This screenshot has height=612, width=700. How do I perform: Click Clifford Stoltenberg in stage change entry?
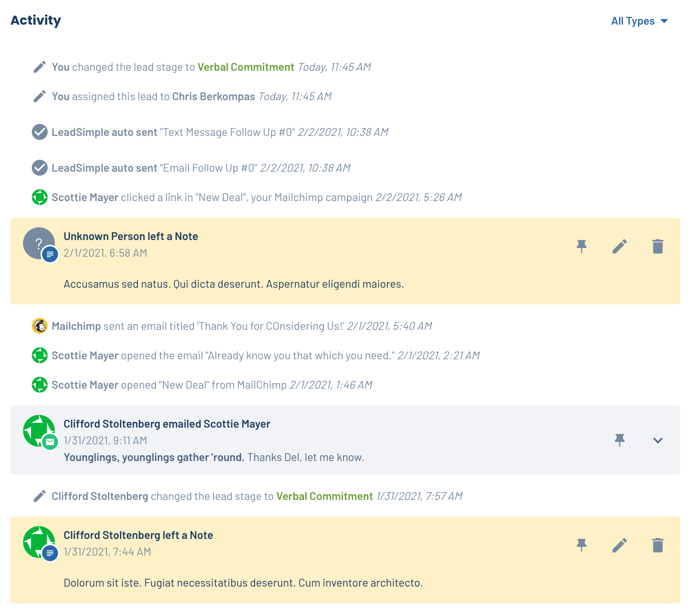tap(100, 496)
